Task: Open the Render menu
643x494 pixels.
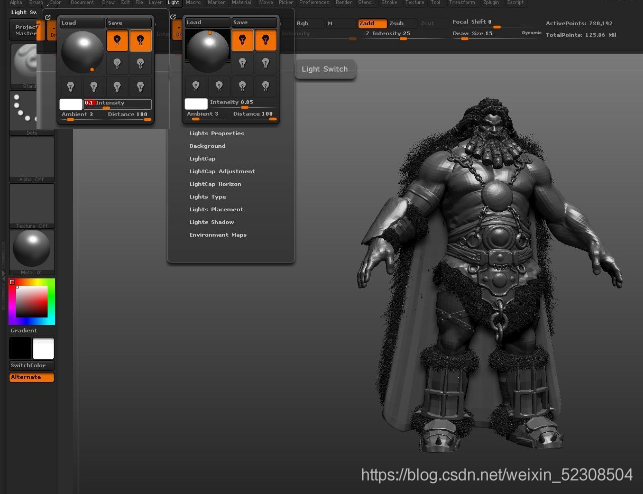Action: (x=344, y=2)
